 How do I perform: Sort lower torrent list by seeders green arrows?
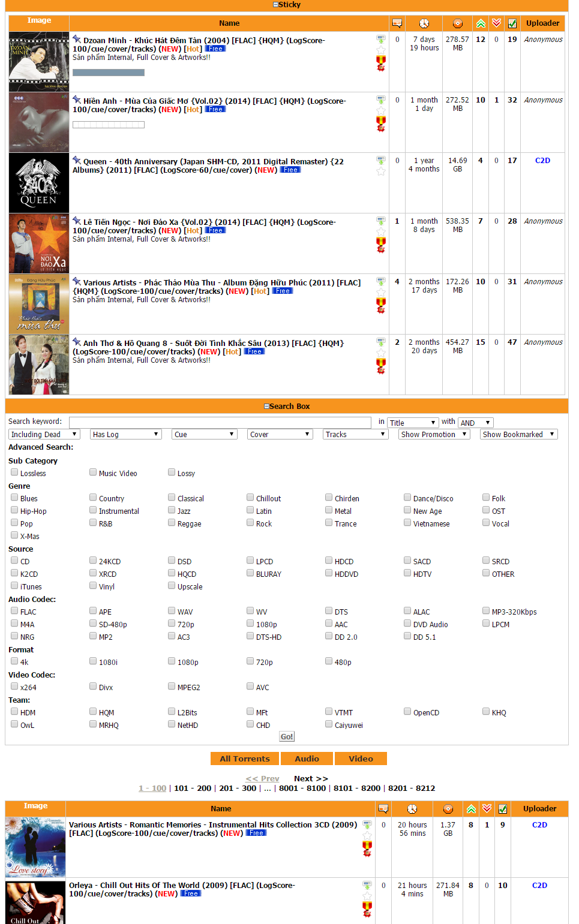tap(471, 809)
